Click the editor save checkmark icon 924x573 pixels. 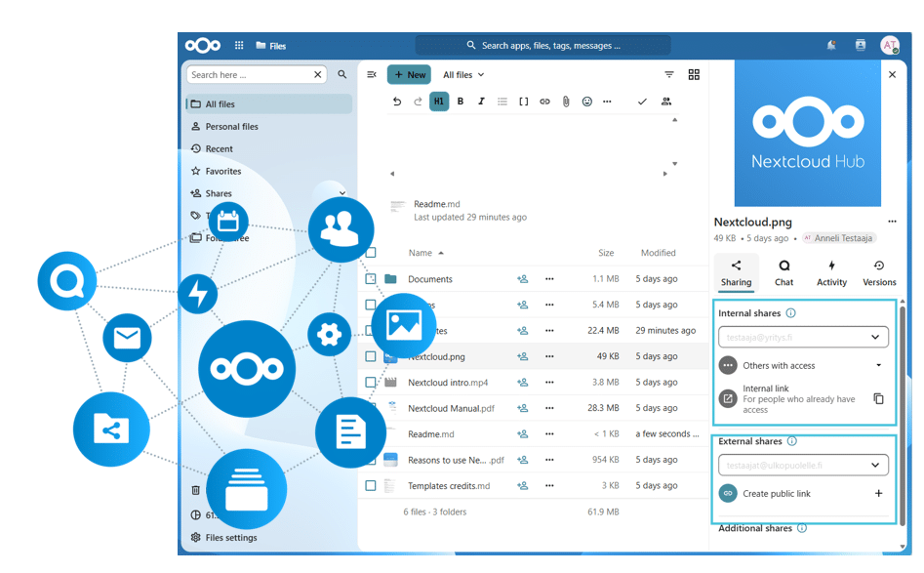tap(642, 102)
